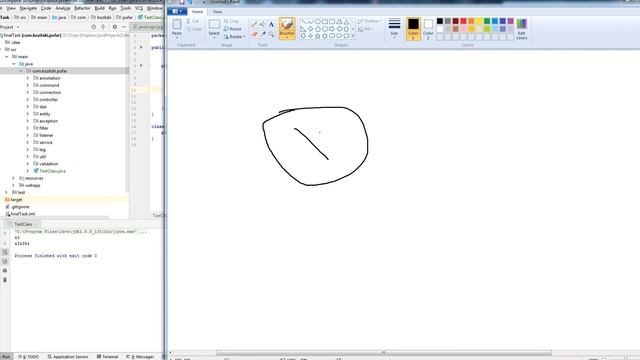Open the Project panel settings gear
This screenshot has width=640, height=360.
[115, 27]
